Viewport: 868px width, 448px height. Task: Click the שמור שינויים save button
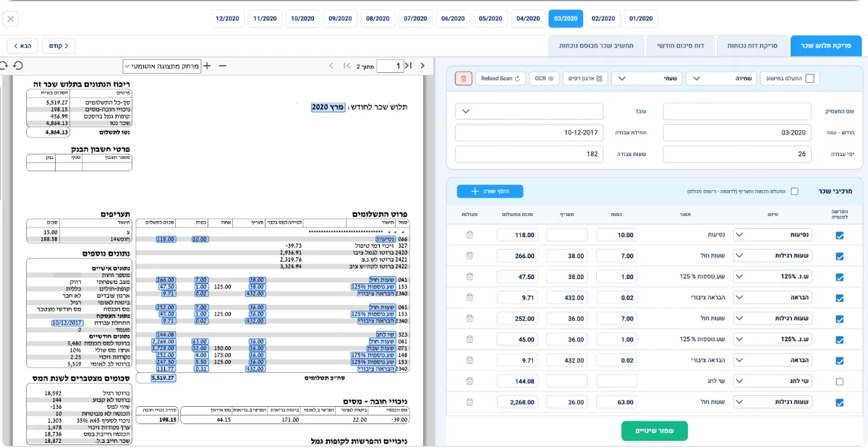click(655, 431)
